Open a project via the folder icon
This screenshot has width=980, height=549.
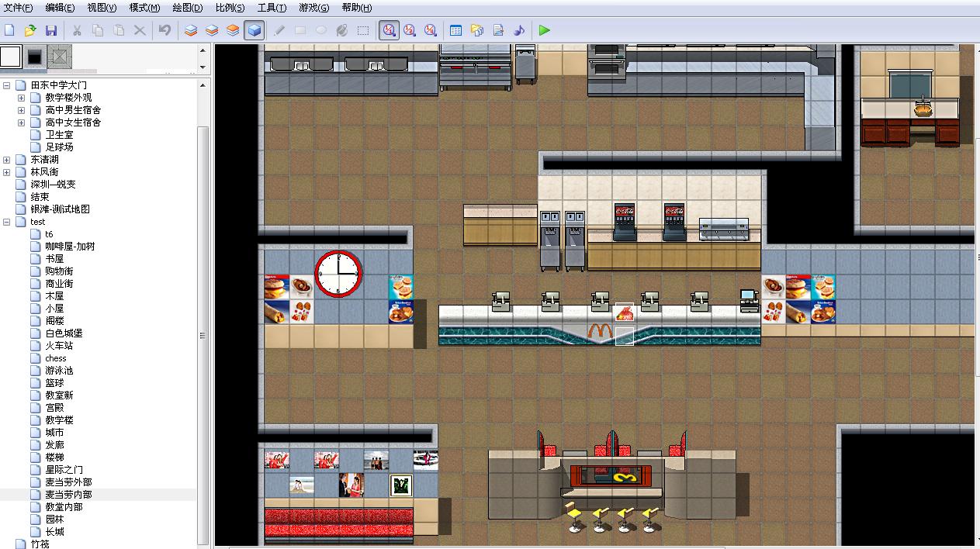click(x=30, y=30)
